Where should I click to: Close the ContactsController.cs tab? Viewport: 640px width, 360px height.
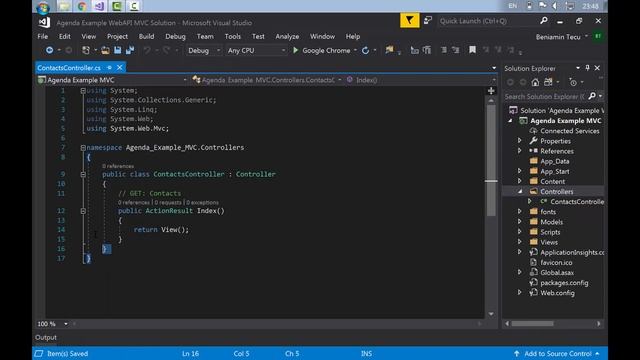click(x=120, y=67)
